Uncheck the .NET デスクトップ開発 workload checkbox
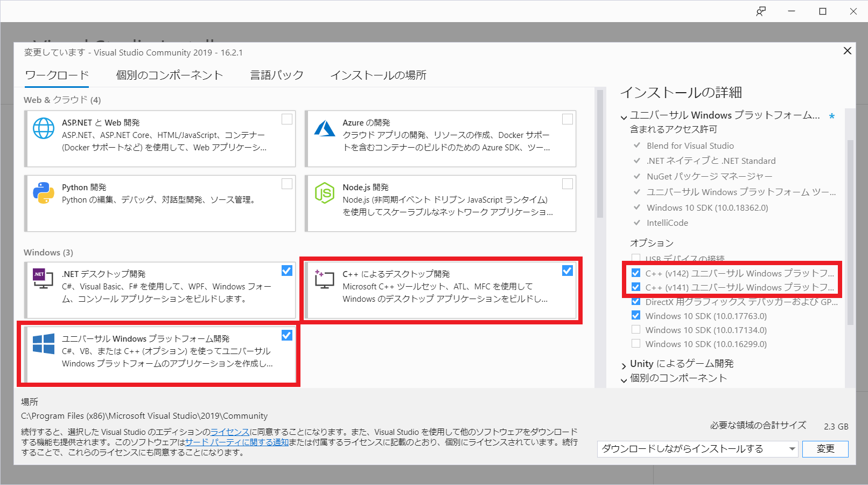This screenshot has height=485, width=868. tap(286, 271)
